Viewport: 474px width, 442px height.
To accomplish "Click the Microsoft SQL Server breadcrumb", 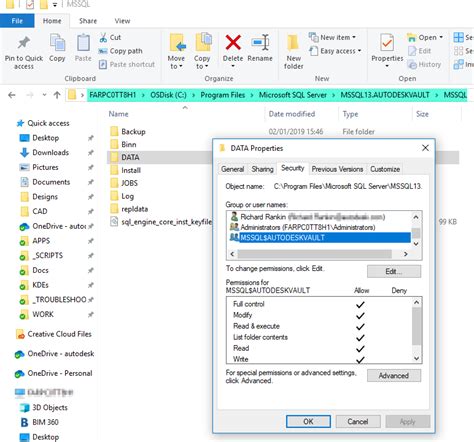I will (293, 95).
